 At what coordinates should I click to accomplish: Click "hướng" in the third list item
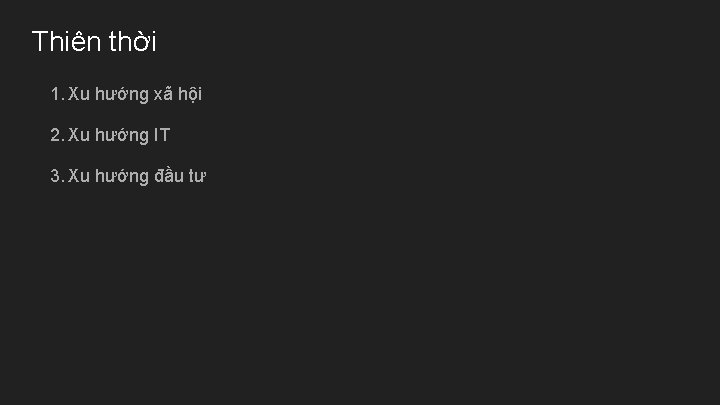122,176
